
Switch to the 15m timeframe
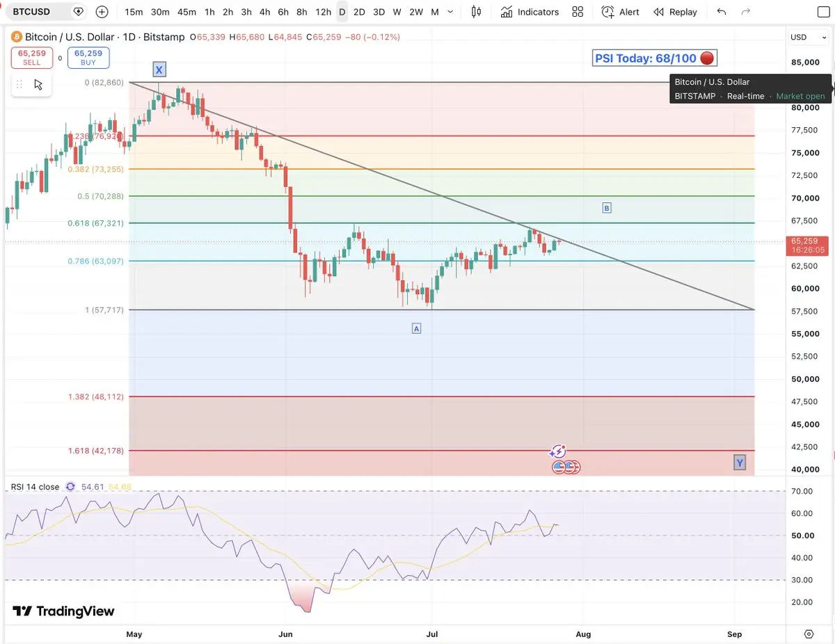134,12
